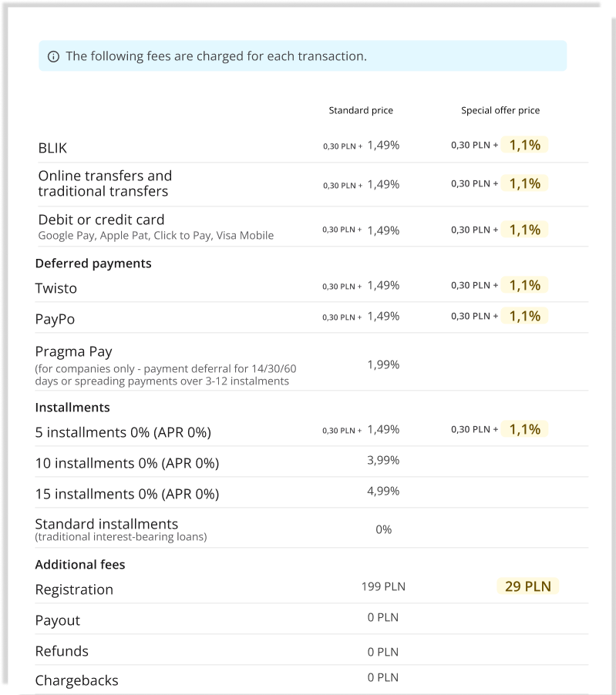Click the 5 installments 0% row label

click(x=123, y=432)
